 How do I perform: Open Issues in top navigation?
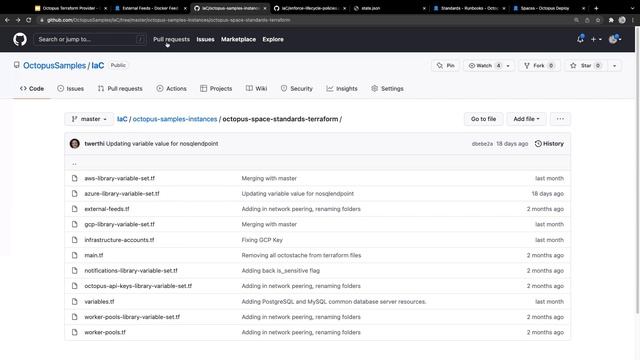point(205,39)
